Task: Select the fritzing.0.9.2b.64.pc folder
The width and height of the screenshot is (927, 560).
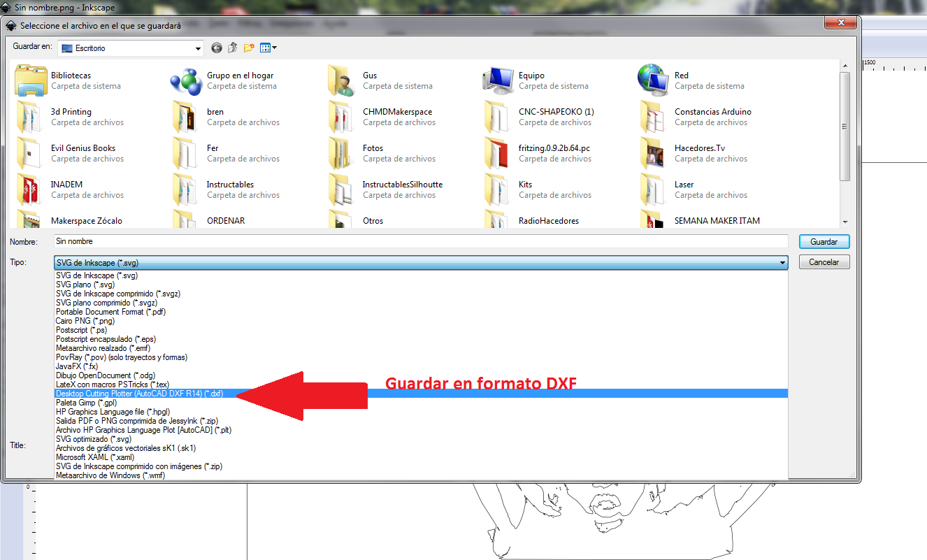Action: pos(540,153)
